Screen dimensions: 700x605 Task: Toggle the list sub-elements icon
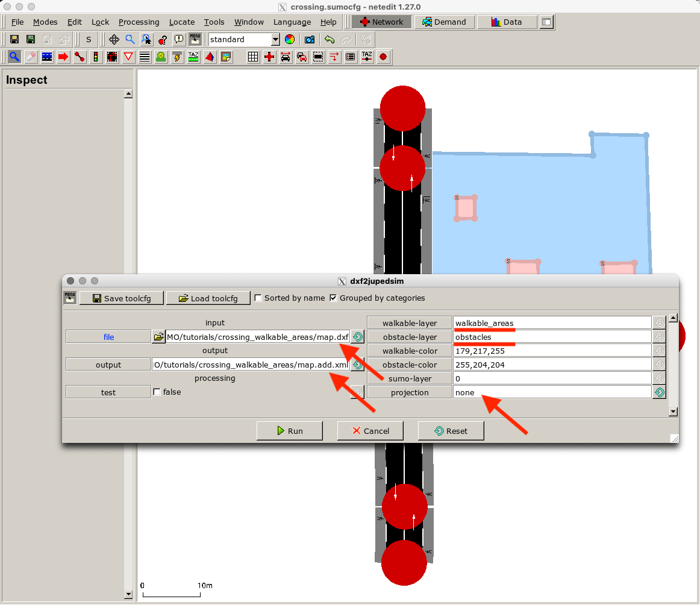click(351, 57)
